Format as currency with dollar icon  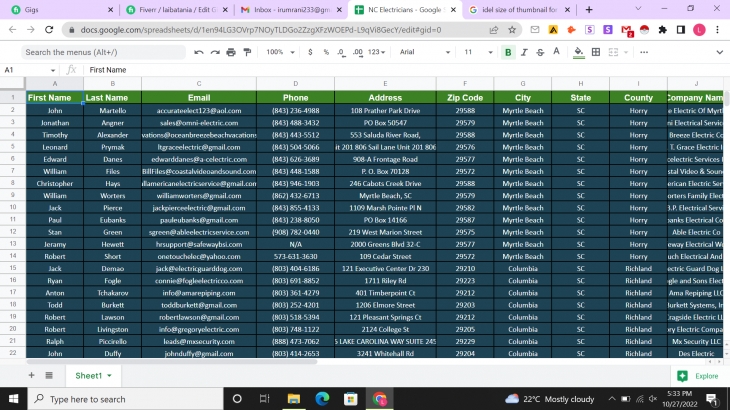(310, 52)
